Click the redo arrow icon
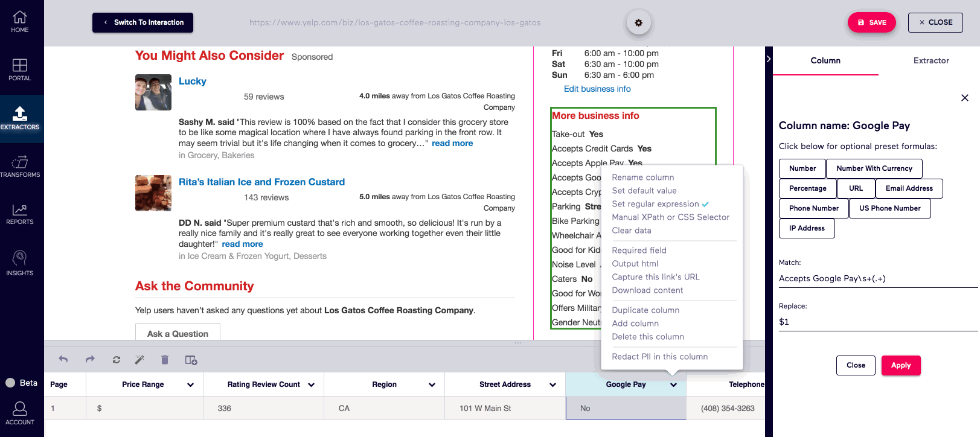The height and width of the screenshot is (437, 980). [90, 360]
